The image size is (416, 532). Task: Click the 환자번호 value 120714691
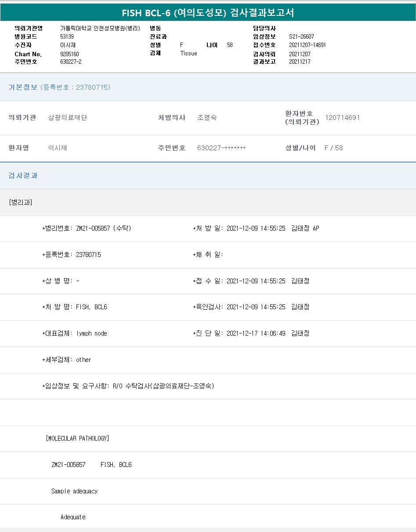click(342, 118)
